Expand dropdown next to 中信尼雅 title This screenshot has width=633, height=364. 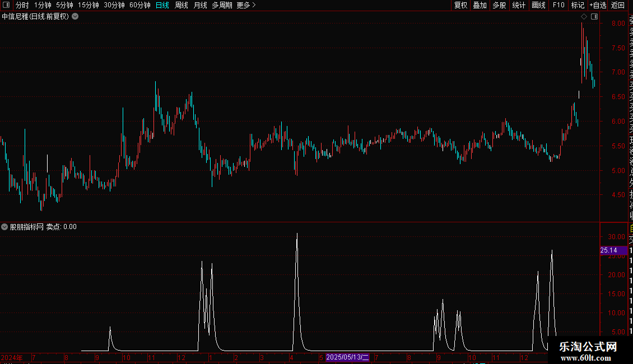tap(75, 17)
